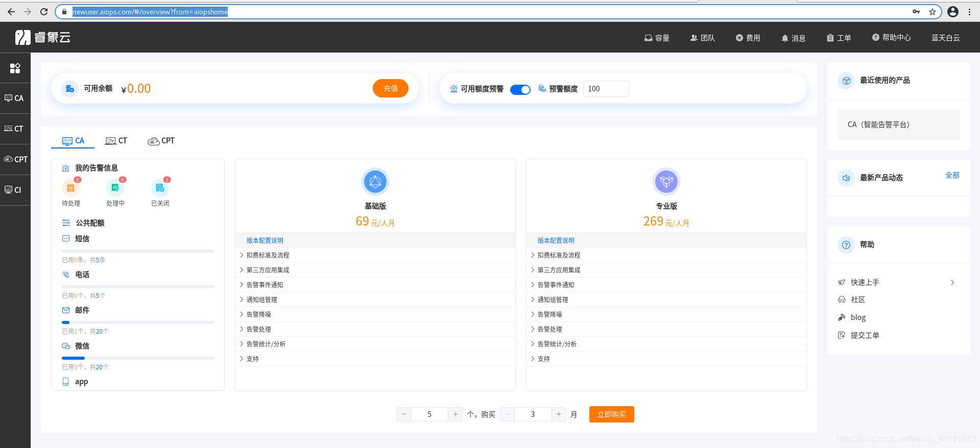The image size is (980, 448).
Task: Click the 短信 quota usage bar
Action: pyautogui.click(x=138, y=251)
